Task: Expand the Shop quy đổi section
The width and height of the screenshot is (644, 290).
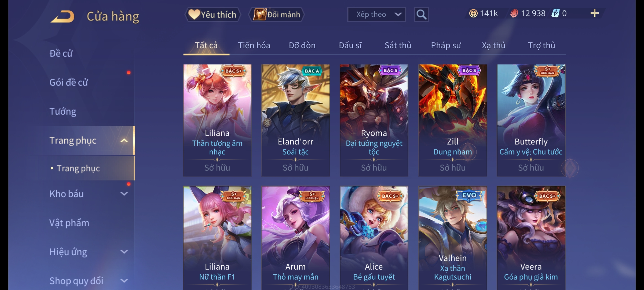Action: pos(124,281)
